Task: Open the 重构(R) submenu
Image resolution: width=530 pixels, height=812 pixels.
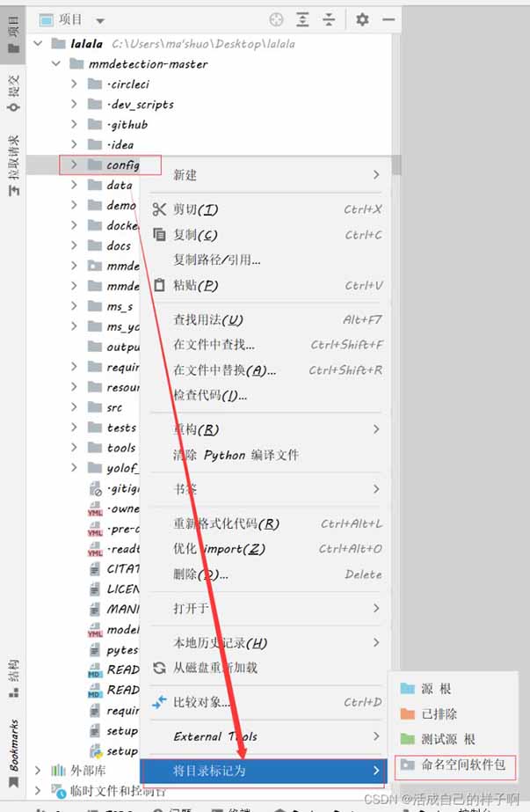Action: (x=266, y=429)
